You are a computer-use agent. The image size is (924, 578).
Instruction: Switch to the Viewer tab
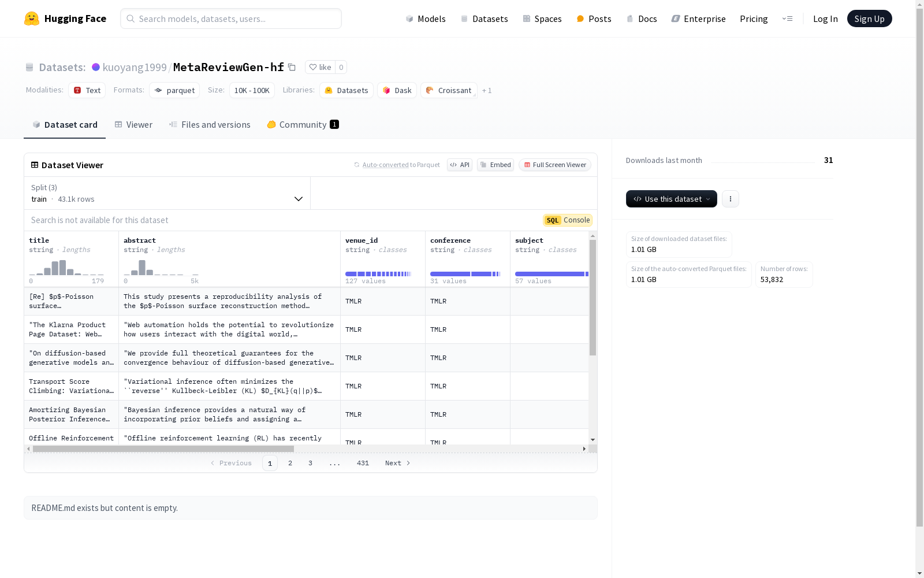pyautogui.click(x=133, y=124)
